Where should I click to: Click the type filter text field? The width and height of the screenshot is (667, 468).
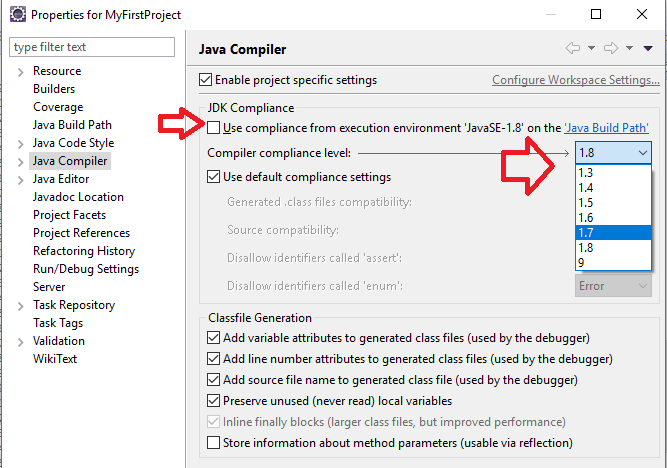tap(92, 47)
